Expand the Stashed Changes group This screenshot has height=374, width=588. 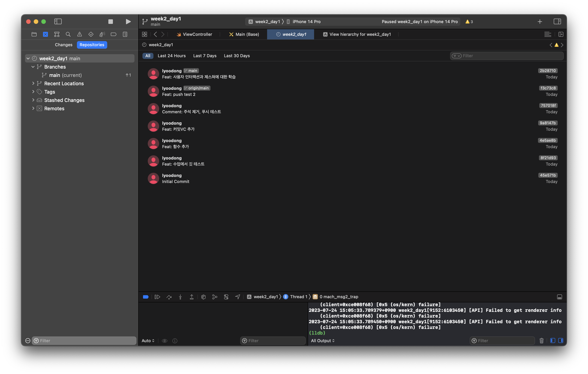pos(33,100)
